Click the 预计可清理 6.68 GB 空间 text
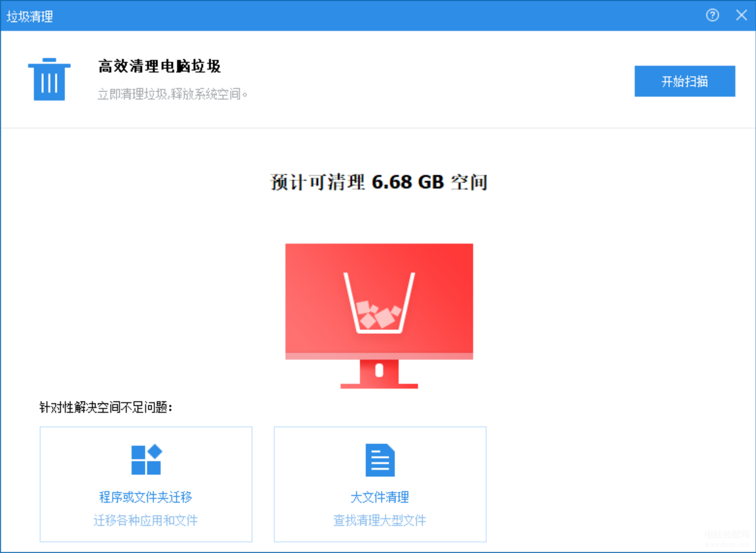 point(379,182)
